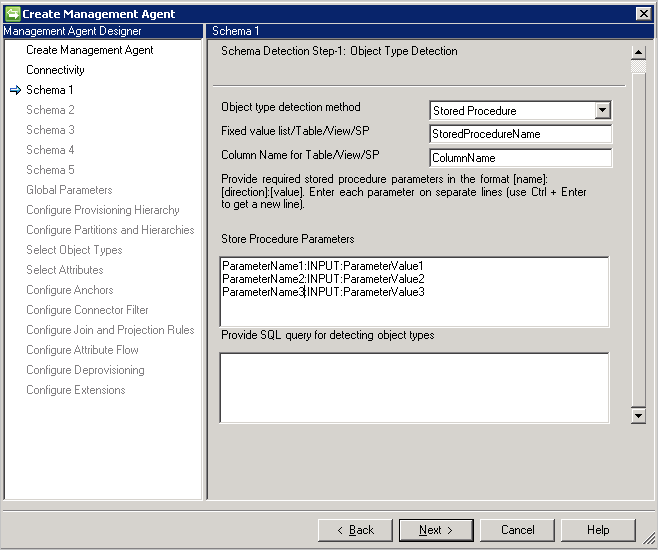Select the Schema 5 step
The image size is (658, 550).
tap(50, 170)
